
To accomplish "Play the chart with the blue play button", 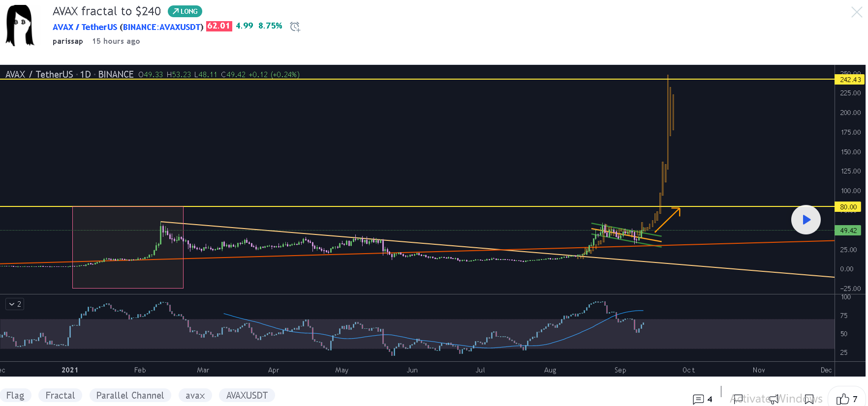I will (x=806, y=220).
